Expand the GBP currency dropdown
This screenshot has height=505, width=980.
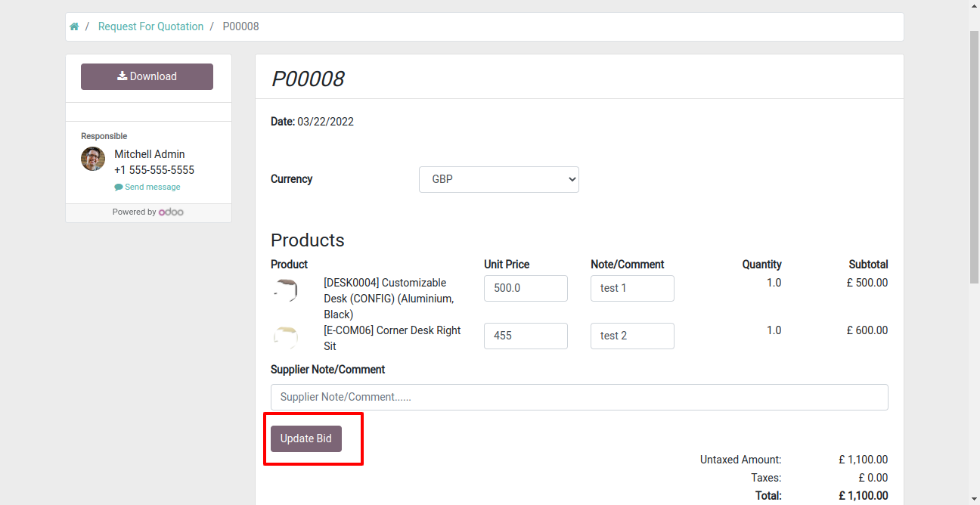499,180
